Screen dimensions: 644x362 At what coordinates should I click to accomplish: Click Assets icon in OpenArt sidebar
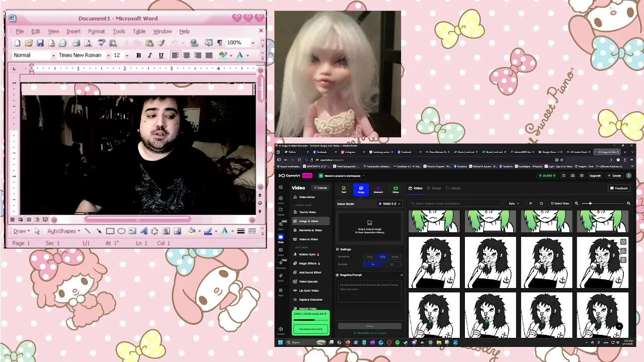point(281,211)
